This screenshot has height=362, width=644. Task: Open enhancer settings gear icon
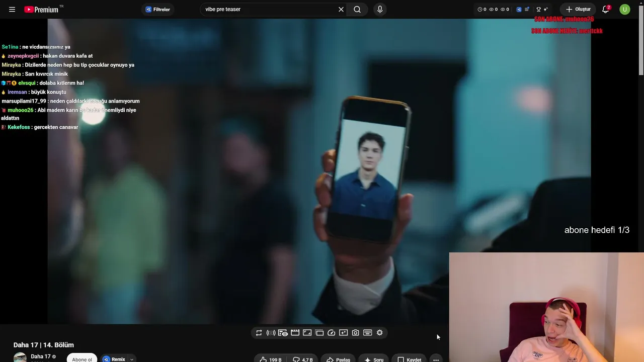tap(379, 333)
